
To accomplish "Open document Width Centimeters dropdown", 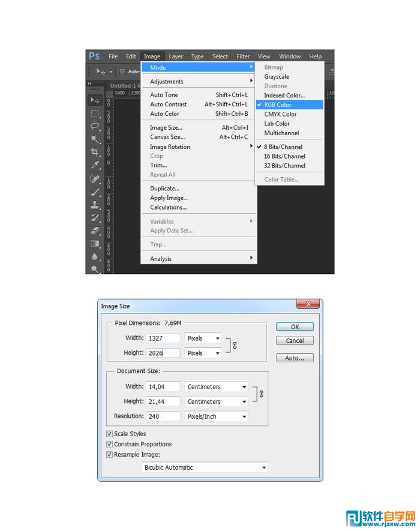I will [216, 387].
